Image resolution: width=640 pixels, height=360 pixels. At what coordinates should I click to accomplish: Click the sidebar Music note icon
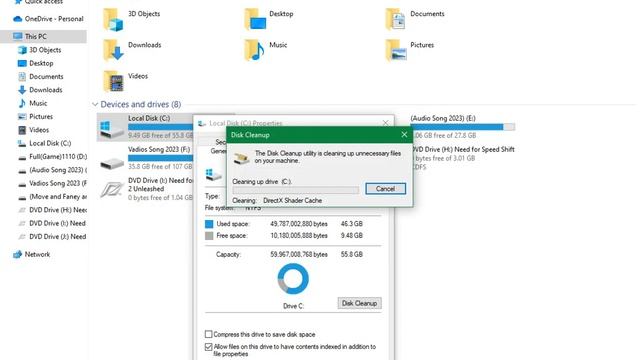tap(22, 103)
